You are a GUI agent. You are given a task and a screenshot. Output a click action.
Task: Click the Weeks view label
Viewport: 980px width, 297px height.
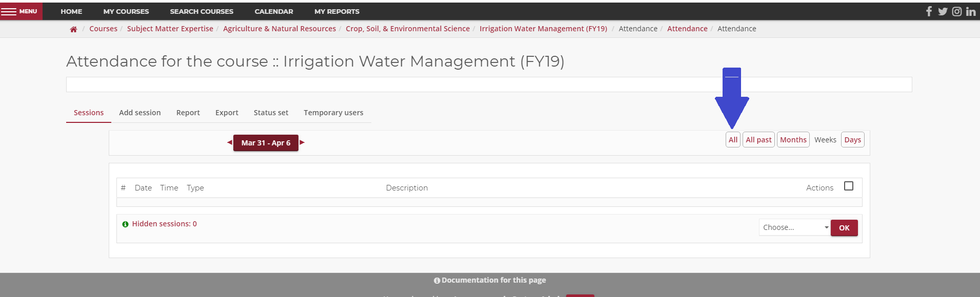click(x=825, y=140)
